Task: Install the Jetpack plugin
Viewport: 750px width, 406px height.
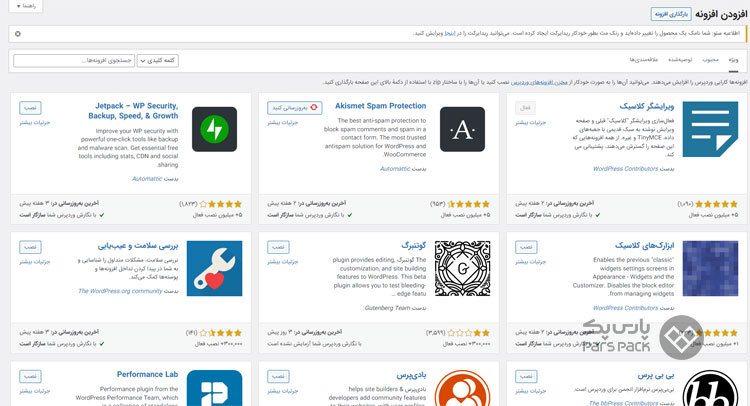Action: (x=30, y=107)
